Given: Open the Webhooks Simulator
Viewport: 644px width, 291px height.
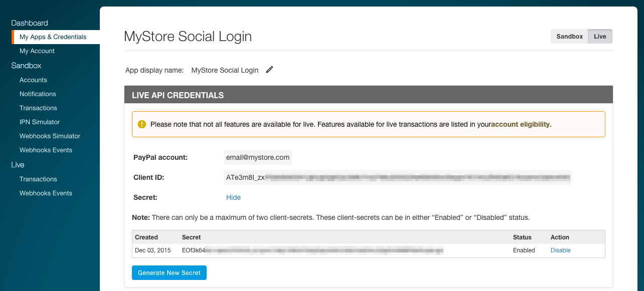Looking at the screenshot, I should pos(50,136).
